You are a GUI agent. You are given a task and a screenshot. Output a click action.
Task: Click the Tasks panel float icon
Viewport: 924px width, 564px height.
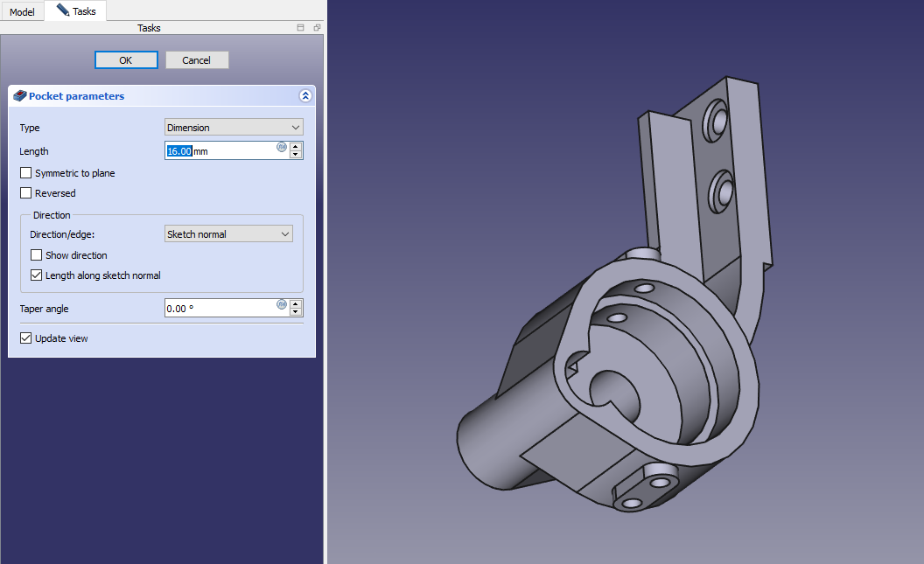(316, 28)
